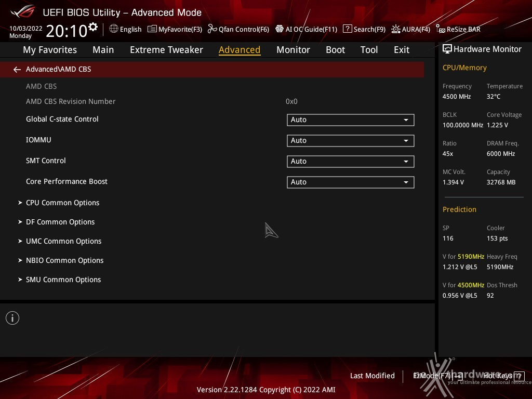Image resolution: width=532 pixels, height=399 pixels.
Task: Click the back arrow in Advanced\AMD CBS
Action: 17,70
